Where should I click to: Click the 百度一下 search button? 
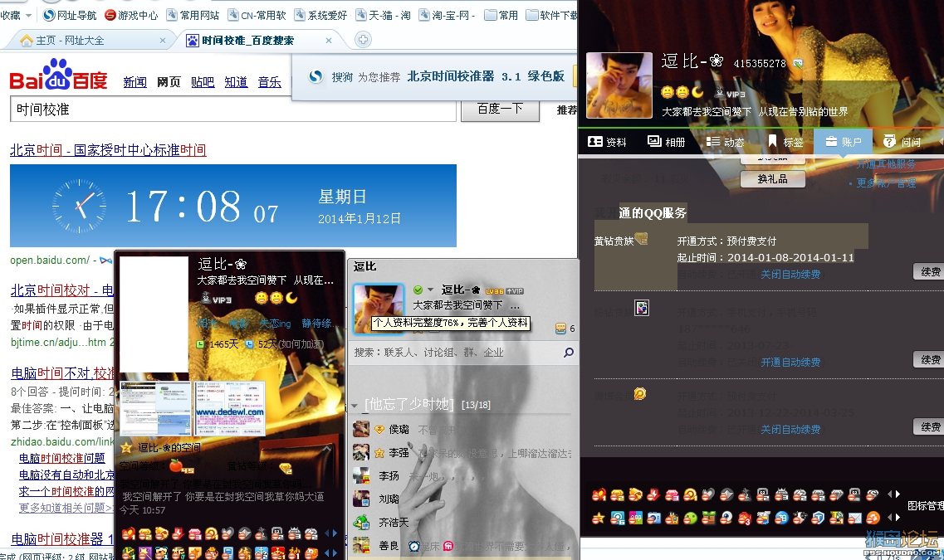(500, 110)
